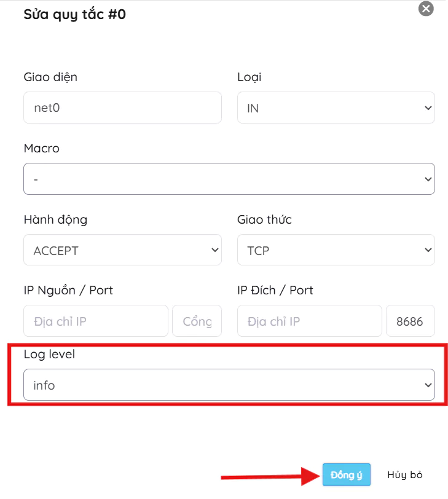Screen dimensions: 448x499
Task: Click the Macro label text
Action: pyautogui.click(x=41, y=148)
